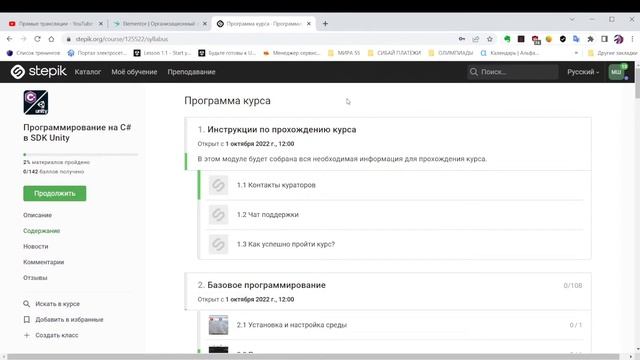Open the Каталог menu item
The height and width of the screenshot is (360, 640).
coord(88,72)
